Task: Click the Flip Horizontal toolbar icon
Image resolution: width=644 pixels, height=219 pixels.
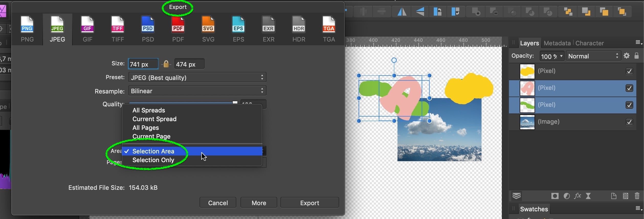Action: click(x=402, y=12)
